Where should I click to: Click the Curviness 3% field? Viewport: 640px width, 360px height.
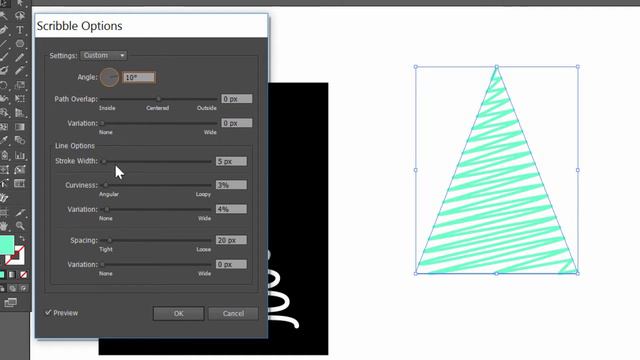(231, 185)
